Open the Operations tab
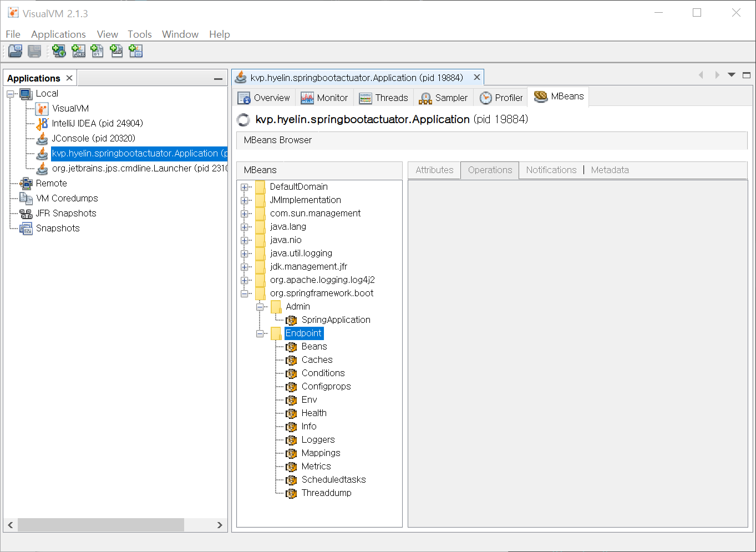 click(490, 170)
